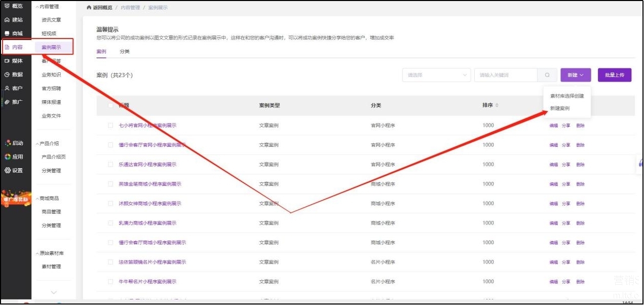
Task: Click the 建站 site-building icon in sidebar
Action: pyautogui.click(x=7, y=20)
